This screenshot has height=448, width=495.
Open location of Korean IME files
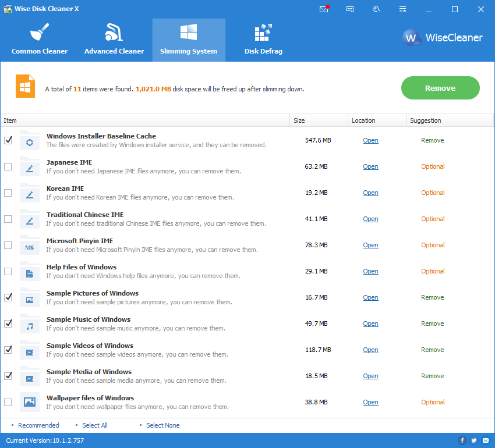[370, 193]
